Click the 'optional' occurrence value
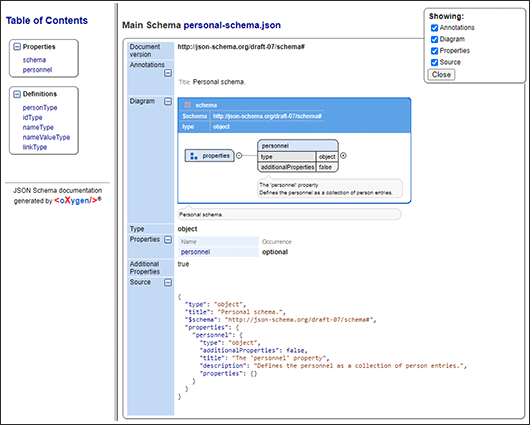The width and height of the screenshot is (530, 425). click(x=275, y=252)
